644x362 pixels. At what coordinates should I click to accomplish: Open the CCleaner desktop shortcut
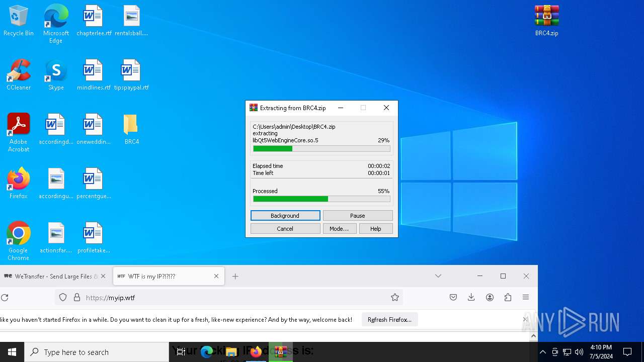click(x=19, y=75)
